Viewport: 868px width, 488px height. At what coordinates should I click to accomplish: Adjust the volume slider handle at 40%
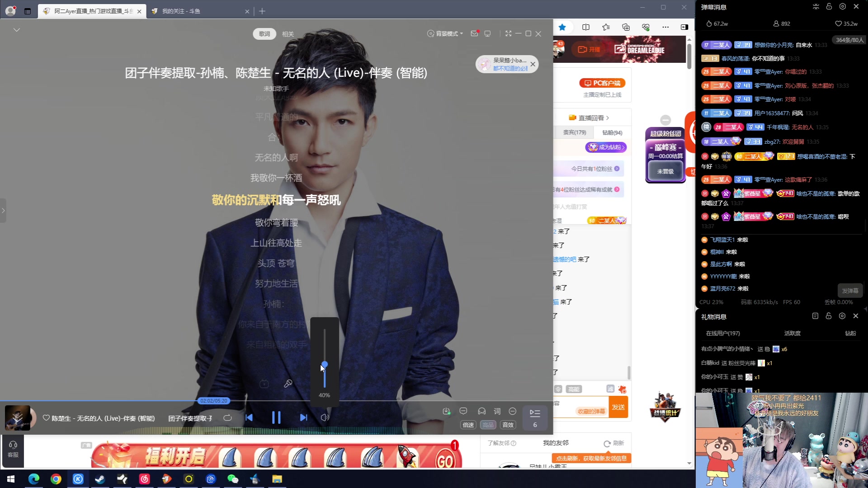coord(325,365)
